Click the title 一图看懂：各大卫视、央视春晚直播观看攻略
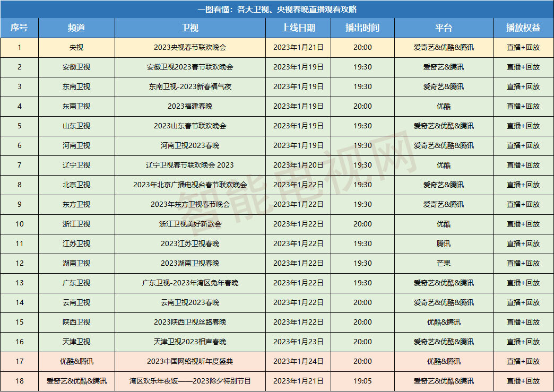This screenshot has height=392, width=554. point(277,9)
